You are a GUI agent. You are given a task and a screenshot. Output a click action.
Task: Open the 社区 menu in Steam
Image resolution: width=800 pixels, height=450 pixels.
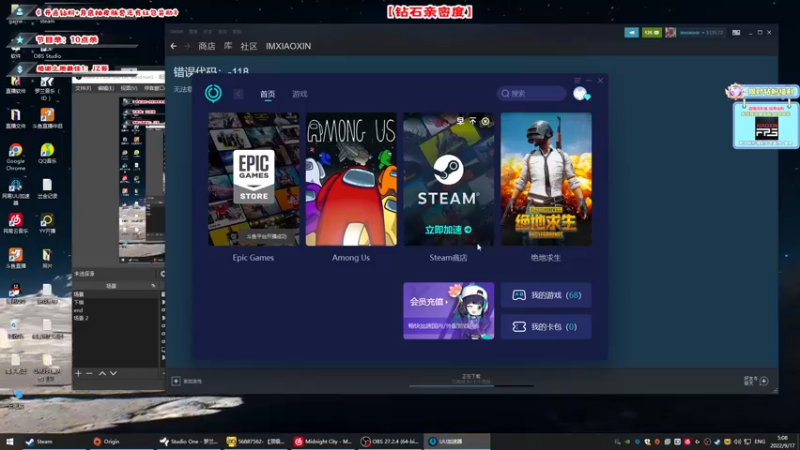click(x=248, y=46)
